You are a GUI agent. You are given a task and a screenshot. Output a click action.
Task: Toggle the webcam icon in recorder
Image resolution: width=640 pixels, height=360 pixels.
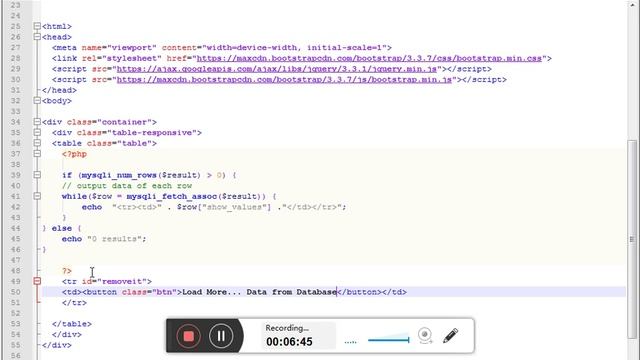(x=425, y=336)
